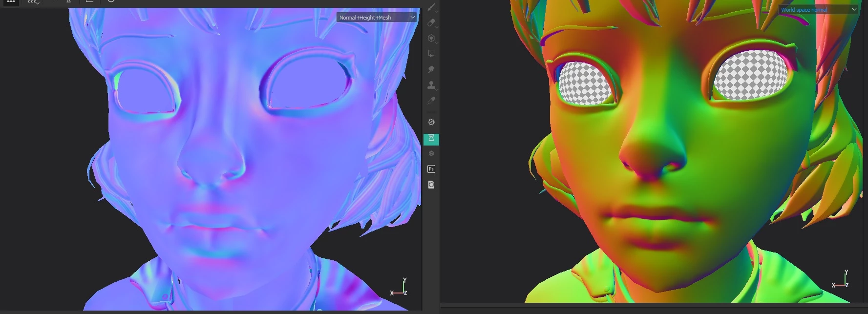Select the Eraser tool

pyautogui.click(x=431, y=22)
